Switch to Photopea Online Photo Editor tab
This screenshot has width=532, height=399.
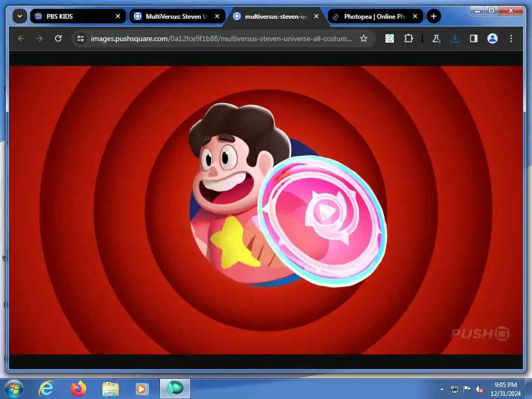point(376,16)
